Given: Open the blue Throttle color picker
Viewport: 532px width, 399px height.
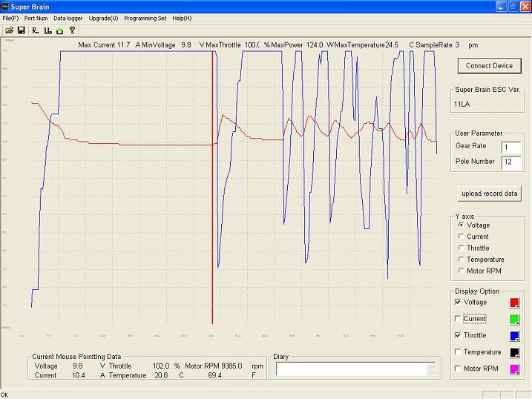Looking at the screenshot, I should coord(514,336).
